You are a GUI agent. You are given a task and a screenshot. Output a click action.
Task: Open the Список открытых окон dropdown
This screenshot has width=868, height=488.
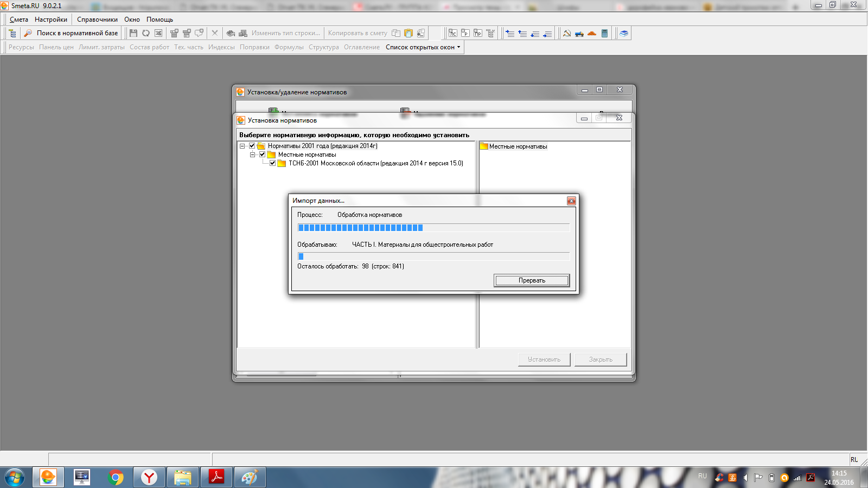point(423,47)
